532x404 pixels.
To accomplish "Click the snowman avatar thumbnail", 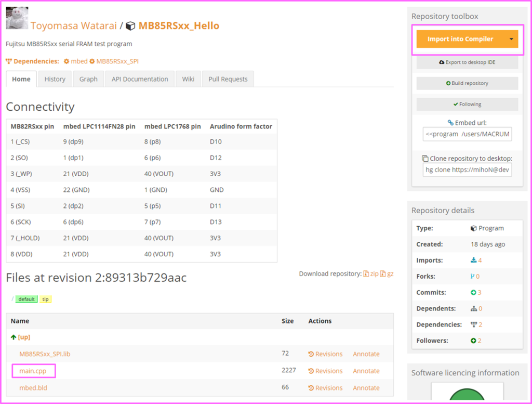I will click(17, 18).
